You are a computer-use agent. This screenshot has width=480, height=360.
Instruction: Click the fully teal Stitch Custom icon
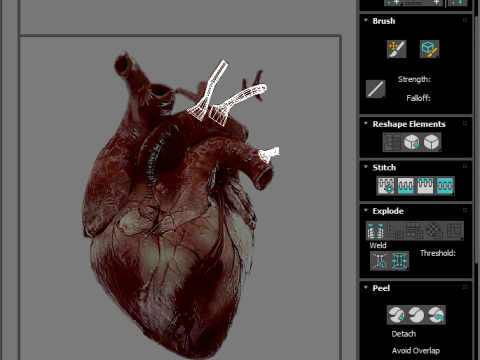[445, 186]
